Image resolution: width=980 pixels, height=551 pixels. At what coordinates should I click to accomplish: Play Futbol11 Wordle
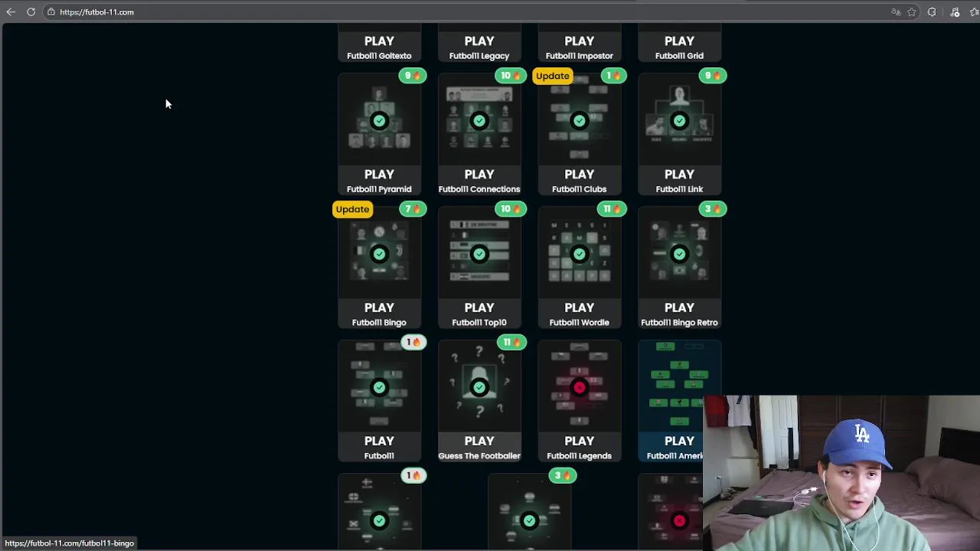(580, 308)
